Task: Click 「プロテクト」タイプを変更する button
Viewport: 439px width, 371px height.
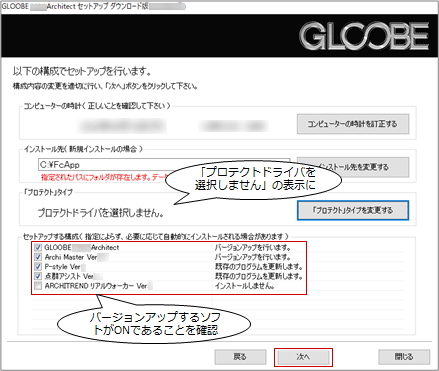Action: [x=353, y=210]
